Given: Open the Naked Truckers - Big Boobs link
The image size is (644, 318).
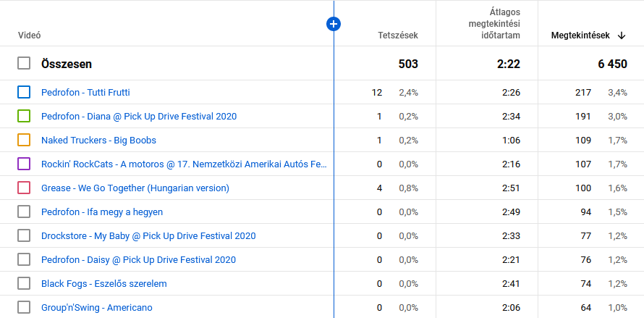Looking at the screenshot, I should click(98, 140).
